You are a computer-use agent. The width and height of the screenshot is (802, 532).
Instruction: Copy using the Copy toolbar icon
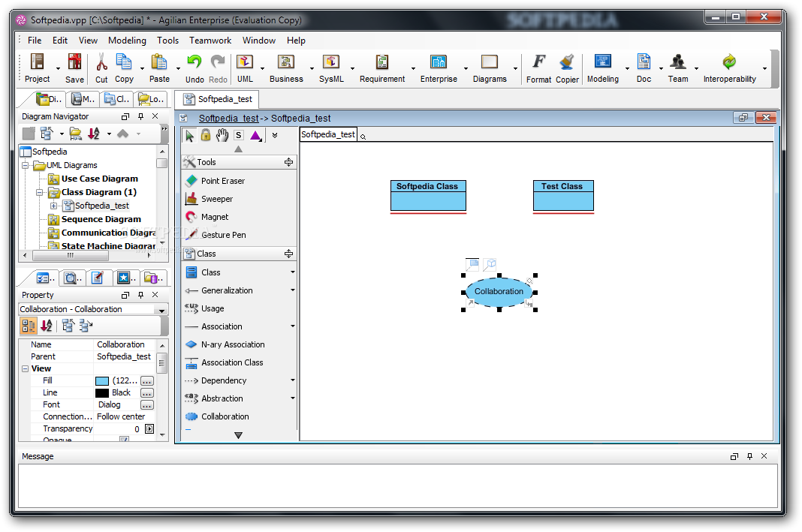coord(124,68)
